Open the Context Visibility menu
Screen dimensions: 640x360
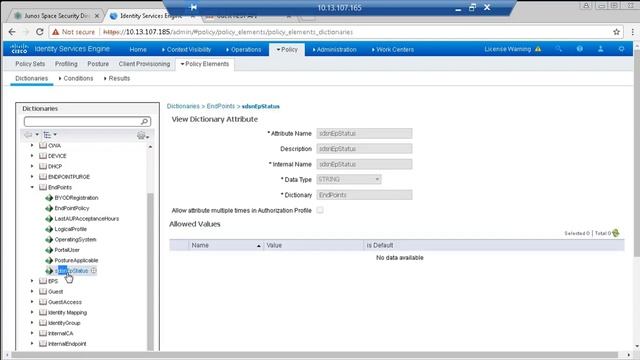click(x=186, y=49)
